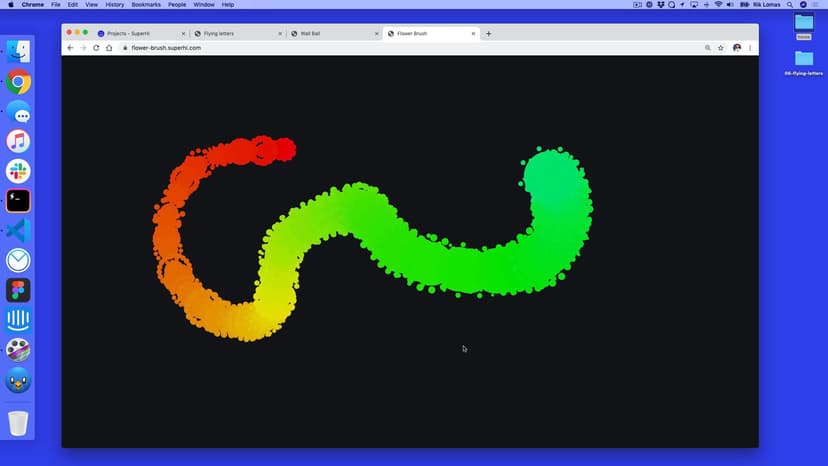Click the browser back arrow

[70, 48]
